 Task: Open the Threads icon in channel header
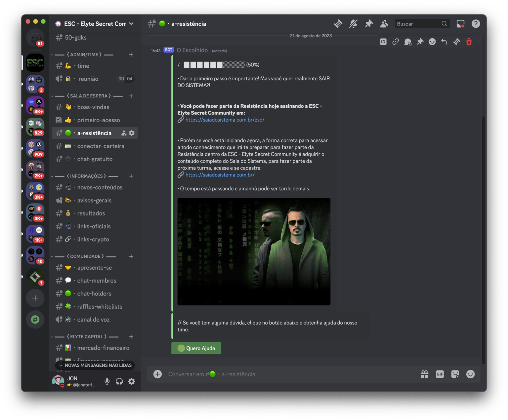point(338,24)
